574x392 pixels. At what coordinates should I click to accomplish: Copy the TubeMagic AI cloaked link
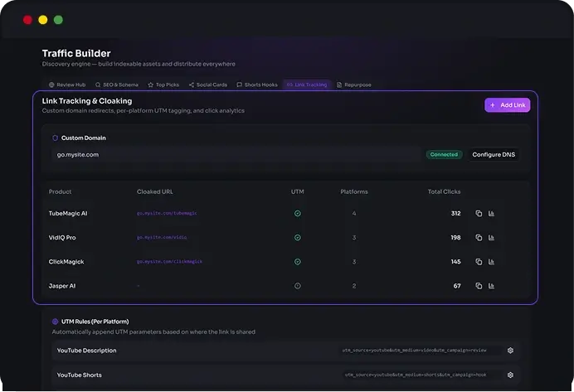pos(479,213)
